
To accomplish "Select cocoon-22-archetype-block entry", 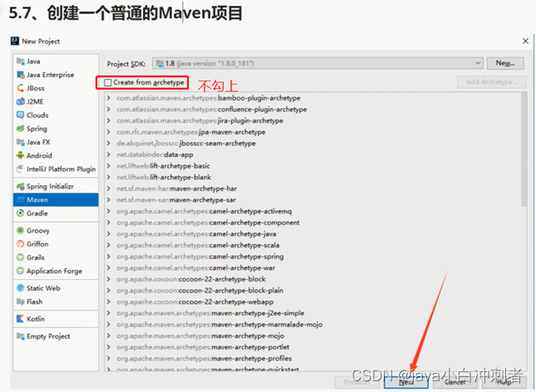I will [191, 279].
